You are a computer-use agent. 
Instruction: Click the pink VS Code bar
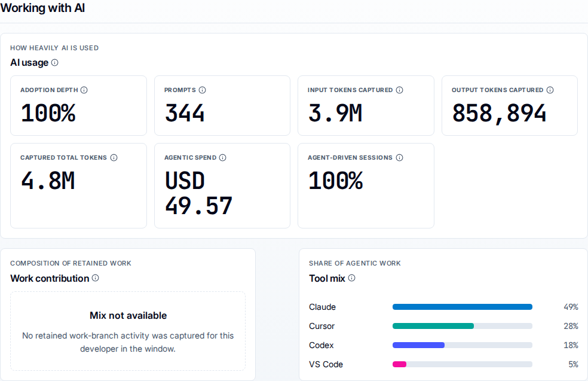pyautogui.click(x=399, y=364)
